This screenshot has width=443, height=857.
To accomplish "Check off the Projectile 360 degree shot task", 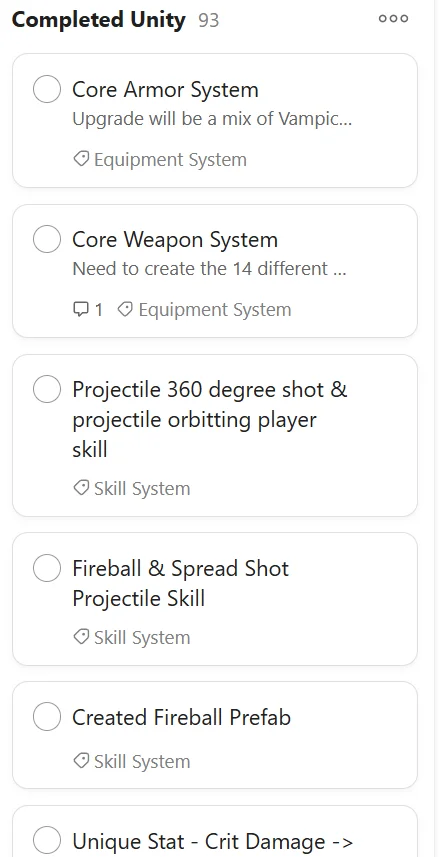I will click(47, 389).
